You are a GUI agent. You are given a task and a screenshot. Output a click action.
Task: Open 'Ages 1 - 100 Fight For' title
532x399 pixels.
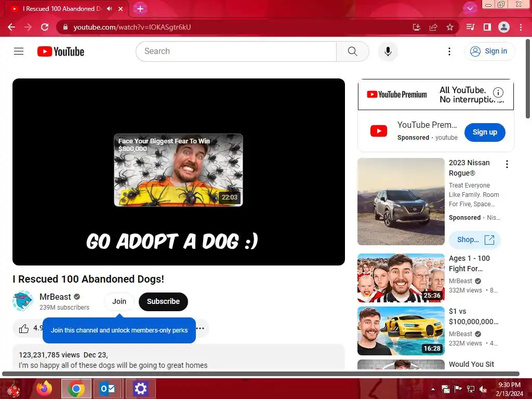tap(469, 263)
